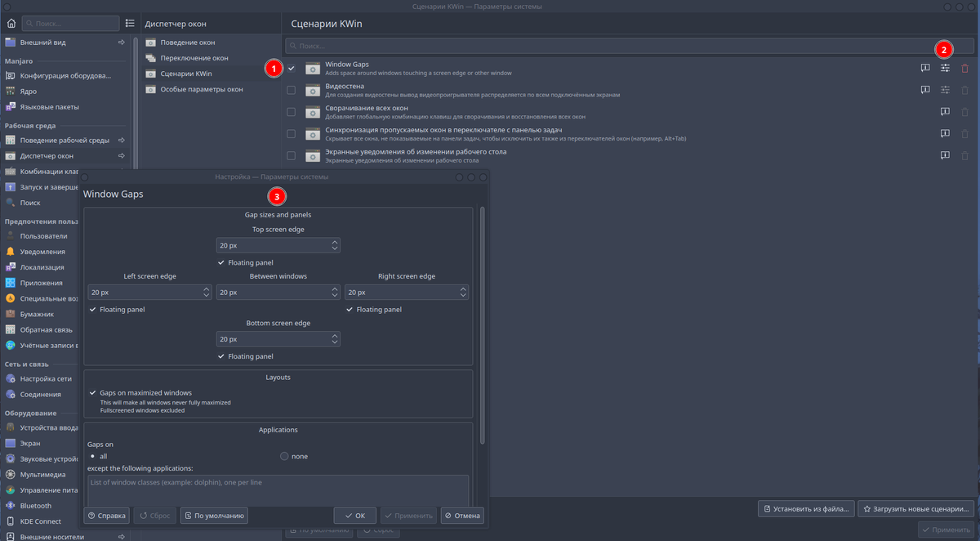Image resolution: width=980 pixels, height=541 pixels.
Task: Open Языковые пакеты language packs
Action: [65, 107]
